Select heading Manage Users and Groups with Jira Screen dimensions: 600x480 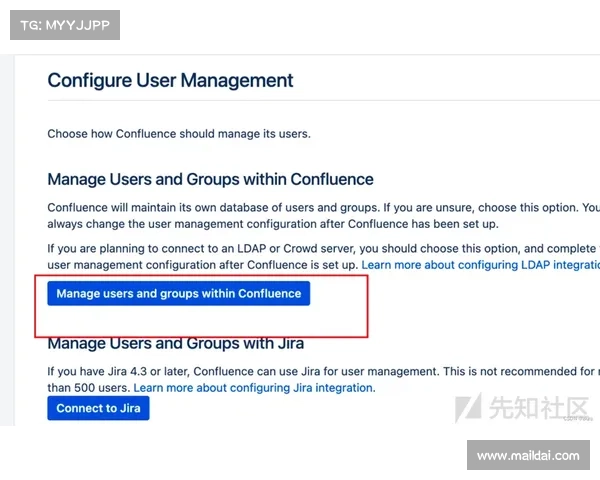(176, 343)
